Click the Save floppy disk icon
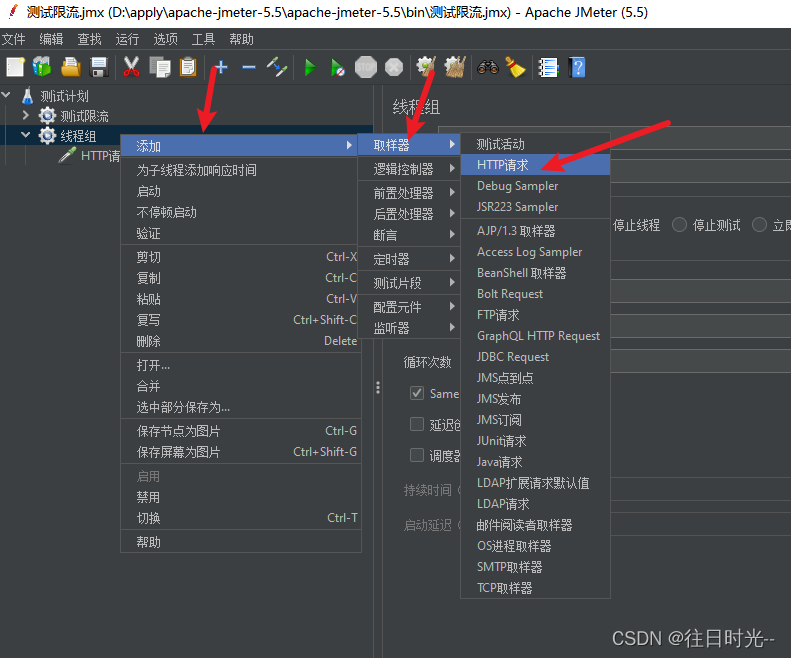This screenshot has height=658, width=791. coord(99,67)
